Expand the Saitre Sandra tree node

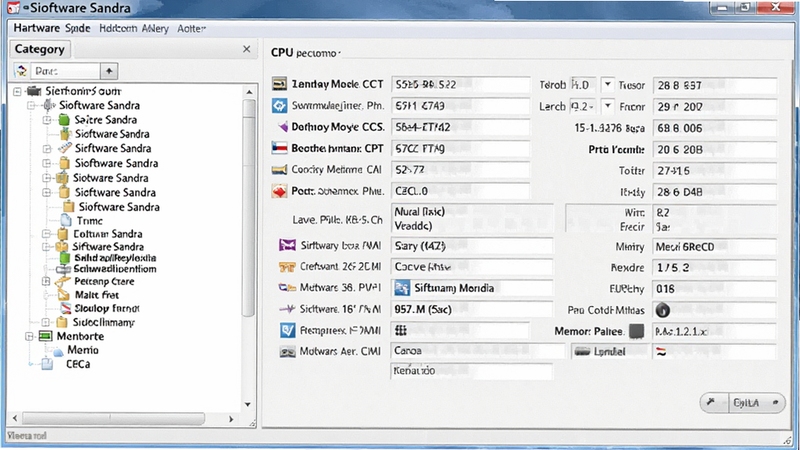[47, 120]
